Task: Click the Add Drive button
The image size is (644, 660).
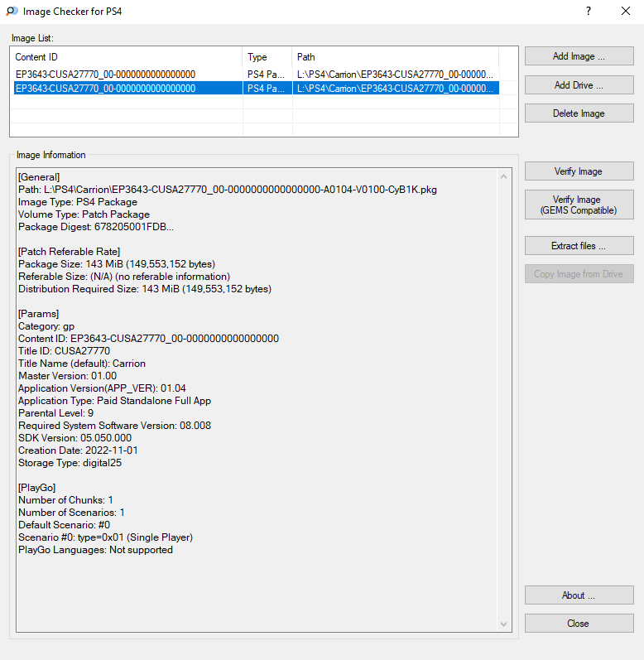Action: click(579, 85)
